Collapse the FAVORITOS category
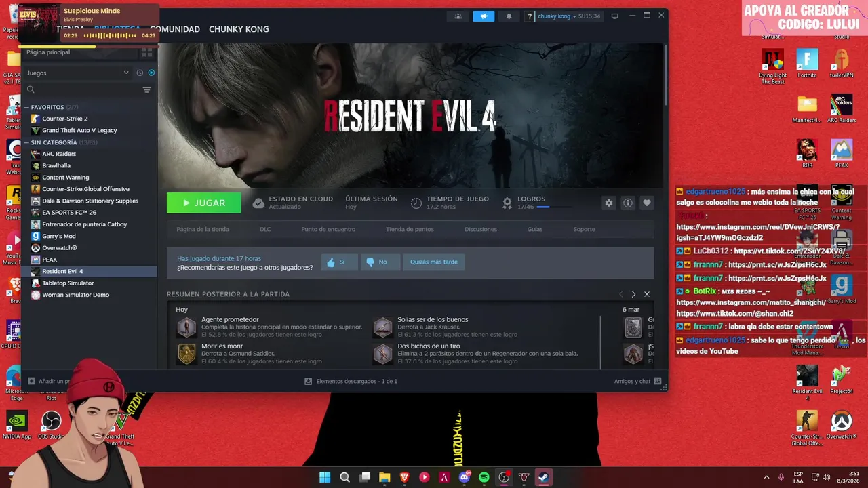This screenshot has height=488, width=868. (27, 107)
